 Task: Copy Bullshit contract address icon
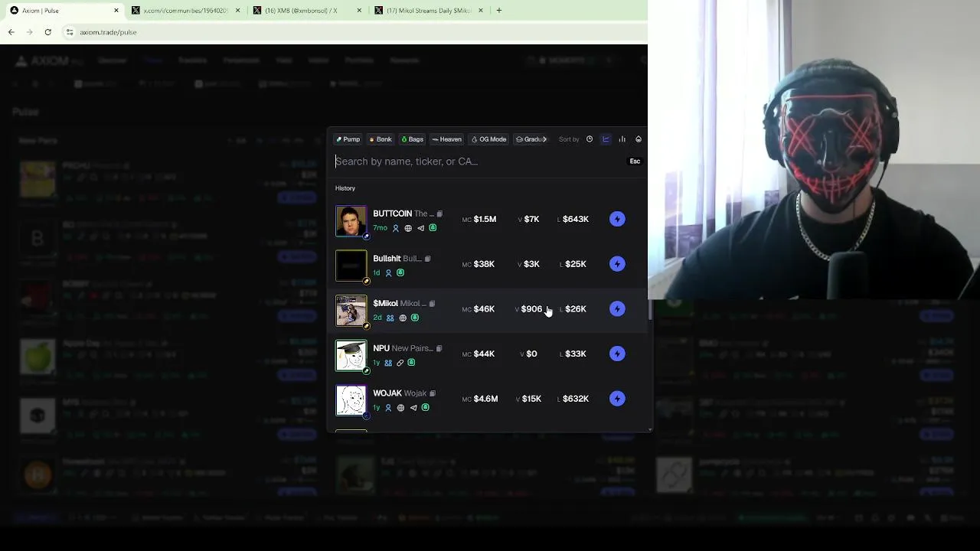427,259
